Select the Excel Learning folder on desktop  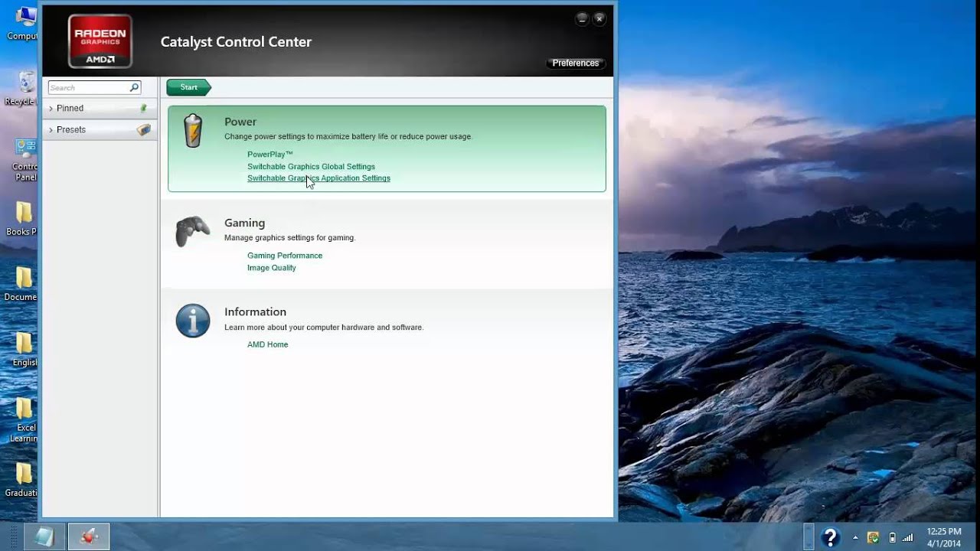point(24,420)
